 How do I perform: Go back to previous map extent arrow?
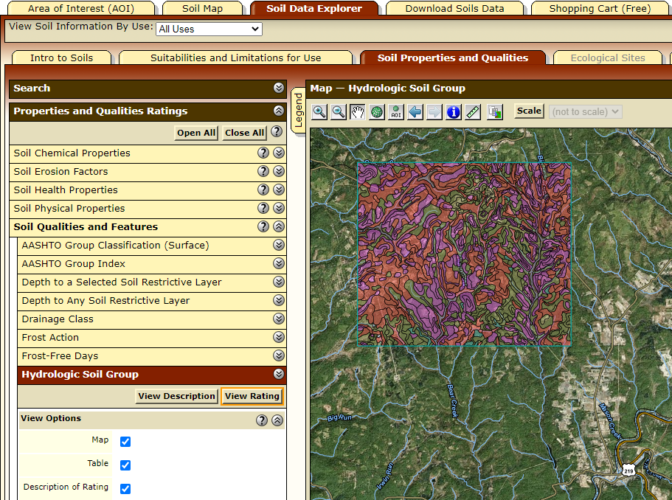pos(415,112)
